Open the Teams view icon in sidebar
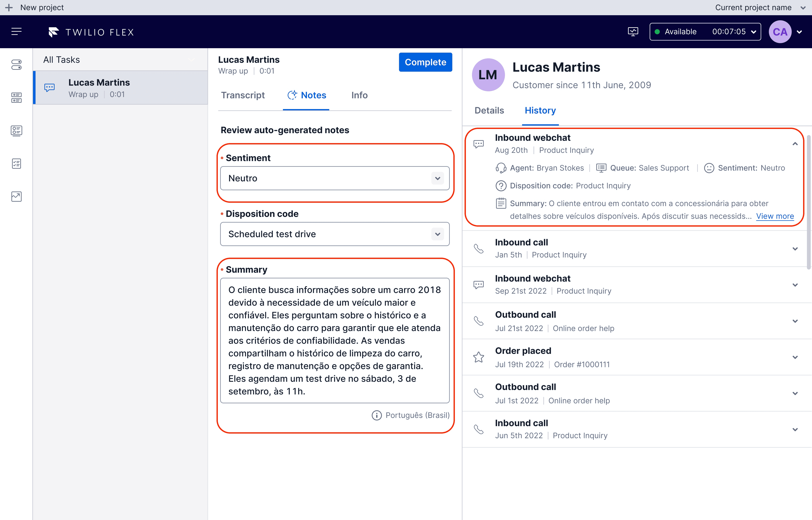812x520 pixels. pyautogui.click(x=16, y=97)
